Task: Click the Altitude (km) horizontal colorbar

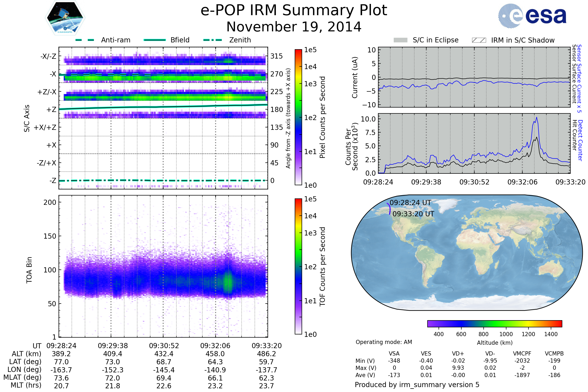Action: point(494,323)
